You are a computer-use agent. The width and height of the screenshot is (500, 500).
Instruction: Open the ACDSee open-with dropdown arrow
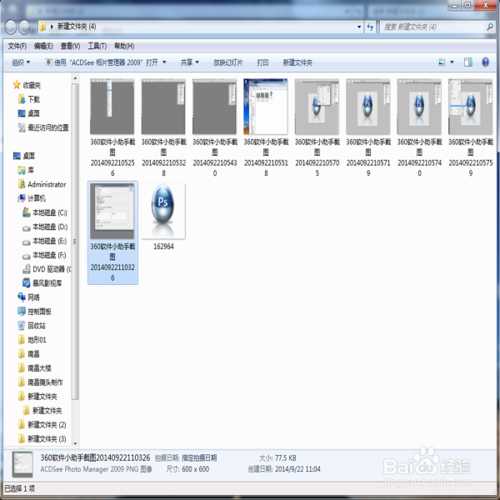tap(164, 62)
